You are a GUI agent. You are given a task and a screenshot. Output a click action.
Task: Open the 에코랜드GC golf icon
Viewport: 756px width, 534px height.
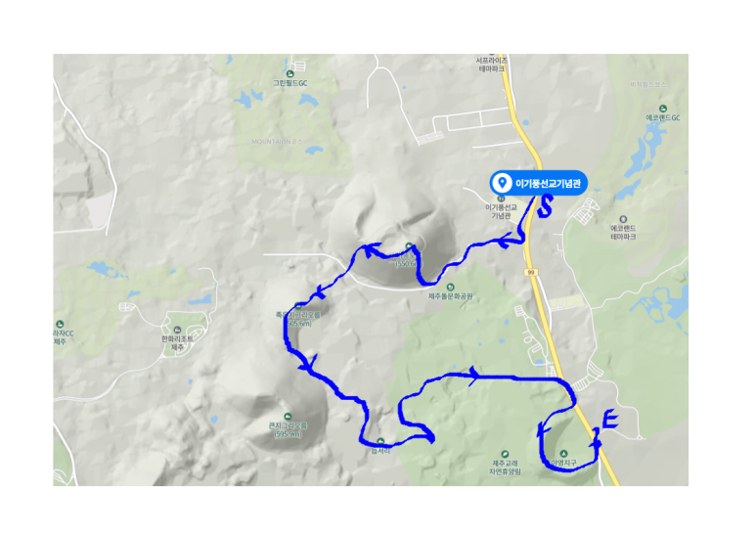(x=663, y=109)
